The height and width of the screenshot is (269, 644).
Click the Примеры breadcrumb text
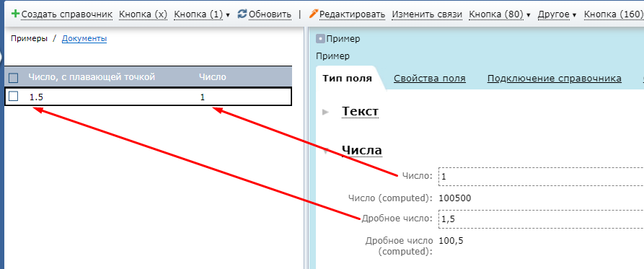(x=29, y=39)
